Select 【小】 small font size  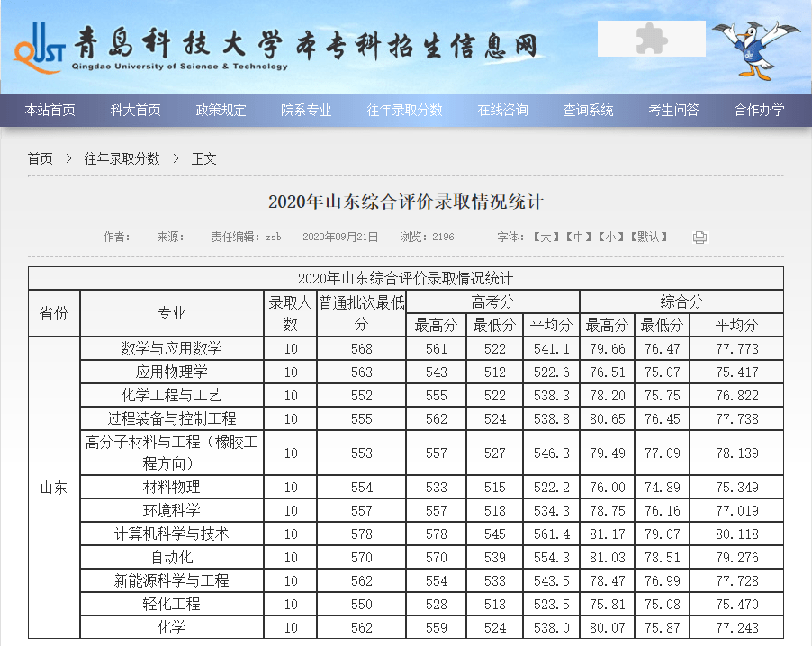coord(613,237)
